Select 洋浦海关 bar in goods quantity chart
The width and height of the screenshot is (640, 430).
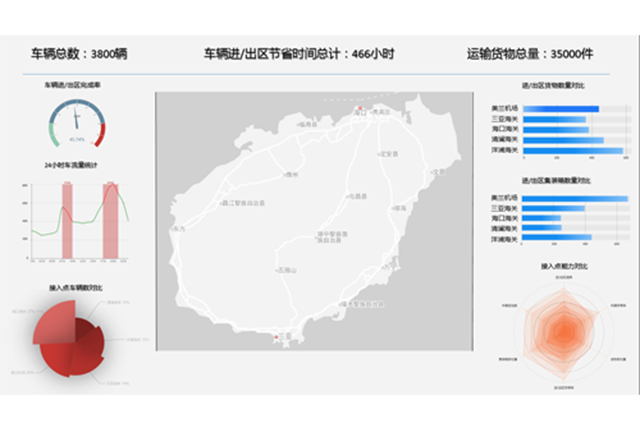pos(572,151)
